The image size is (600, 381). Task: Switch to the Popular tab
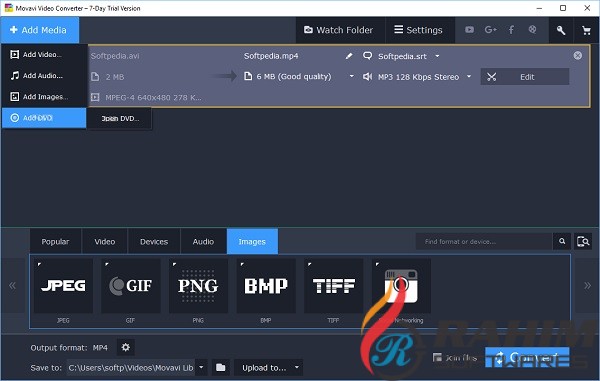[x=55, y=241]
